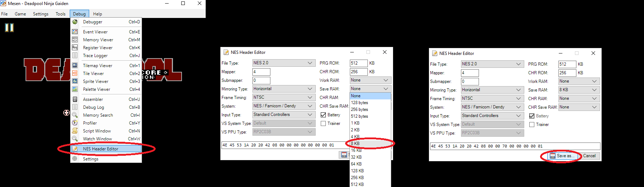
Task: Open the Settings menu in menu bar
Action: click(41, 14)
